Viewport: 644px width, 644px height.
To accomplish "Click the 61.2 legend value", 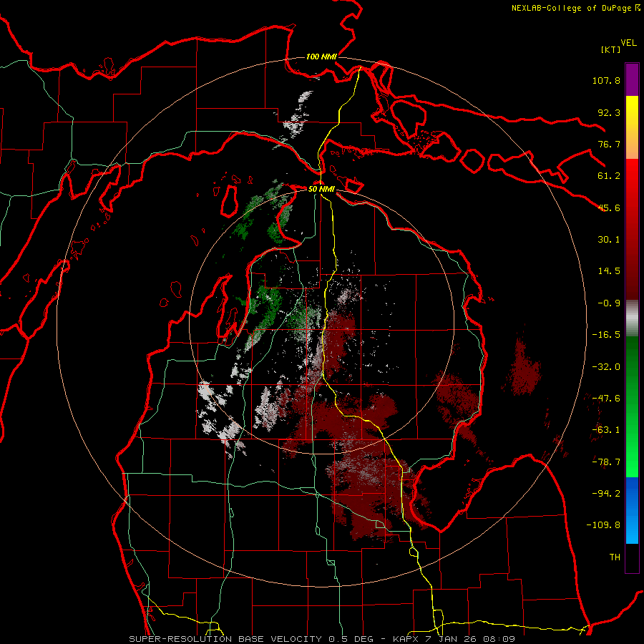I will [x=609, y=176].
